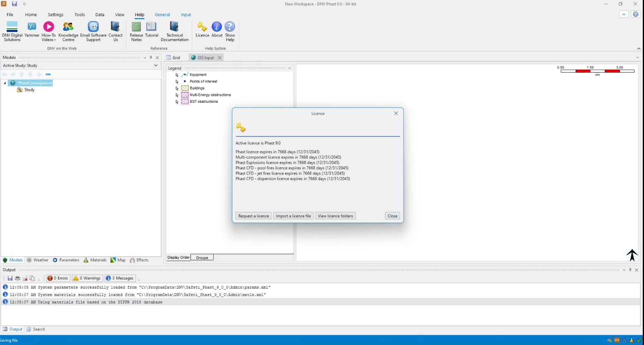This screenshot has height=345, width=644.
Task: Expand Multi-Energy obstructions legend group
Action: 177,95
